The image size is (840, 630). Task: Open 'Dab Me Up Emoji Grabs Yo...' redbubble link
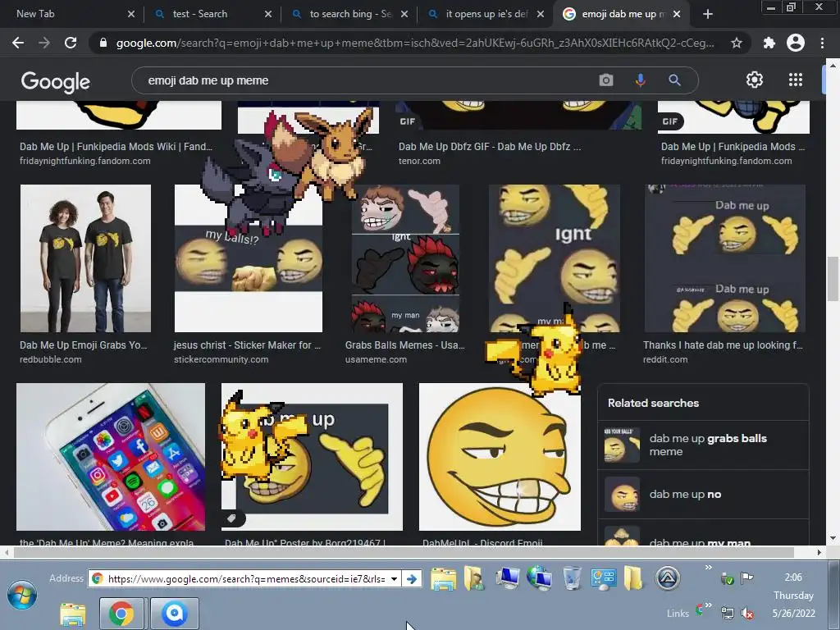click(x=83, y=345)
